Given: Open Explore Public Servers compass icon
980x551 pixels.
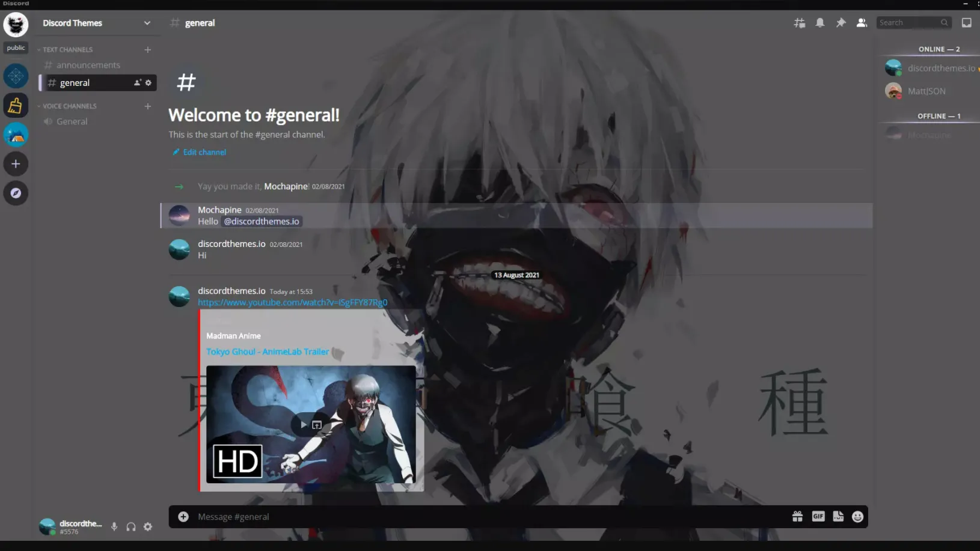Looking at the screenshot, I should pyautogui.click(x=16, y=193).
